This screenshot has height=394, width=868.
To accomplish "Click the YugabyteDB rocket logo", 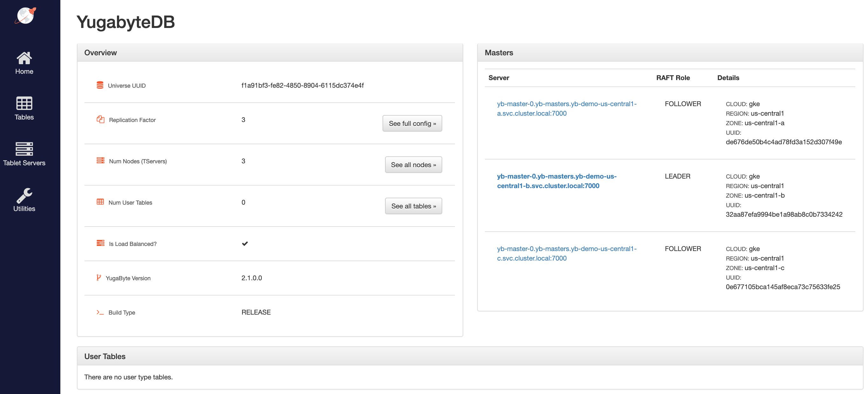I will pyautogui.click(x=25, y=16).
